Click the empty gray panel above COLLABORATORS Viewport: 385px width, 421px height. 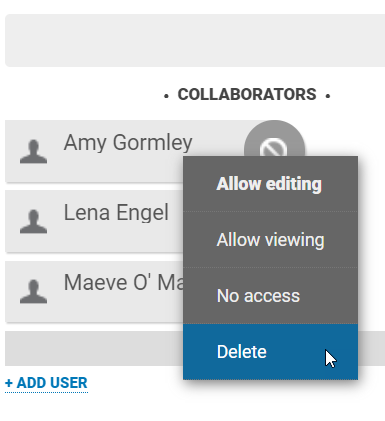(195, 40)
